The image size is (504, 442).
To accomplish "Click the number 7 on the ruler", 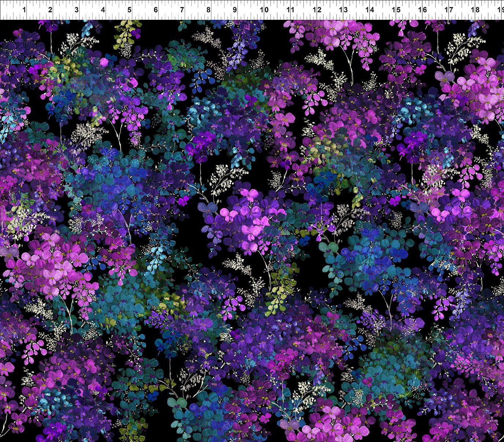I will (x=182, y=10).
